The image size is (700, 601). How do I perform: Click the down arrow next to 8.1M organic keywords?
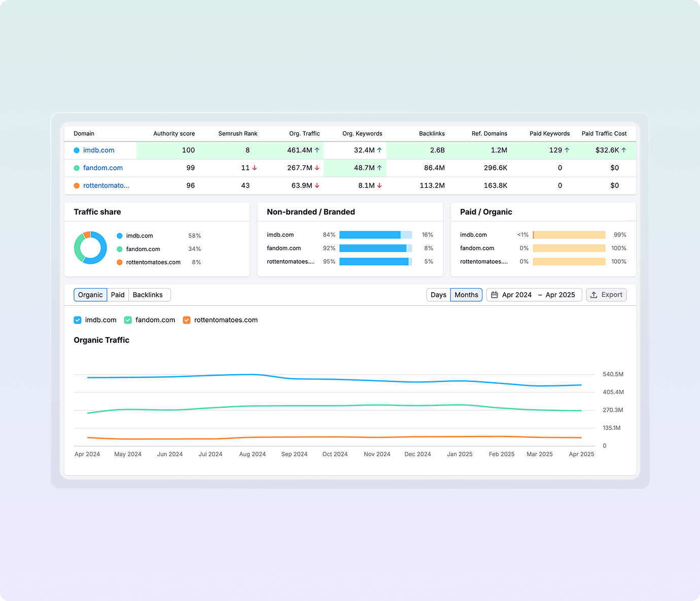(x=379, y=186)
